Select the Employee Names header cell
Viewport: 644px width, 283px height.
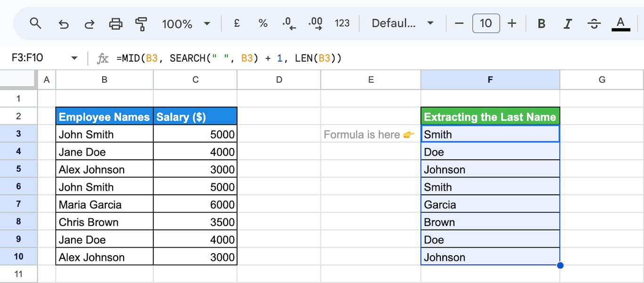click(105, 117)
